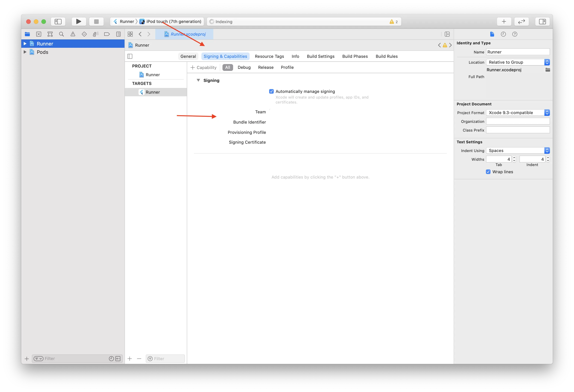Open the Issue navigator warning icon

point(73,34)
